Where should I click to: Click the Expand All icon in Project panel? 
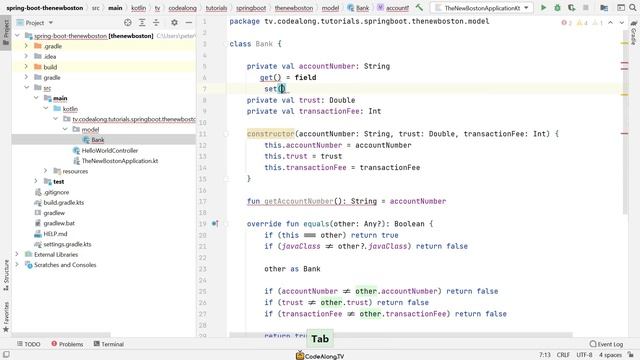(142, 23)
